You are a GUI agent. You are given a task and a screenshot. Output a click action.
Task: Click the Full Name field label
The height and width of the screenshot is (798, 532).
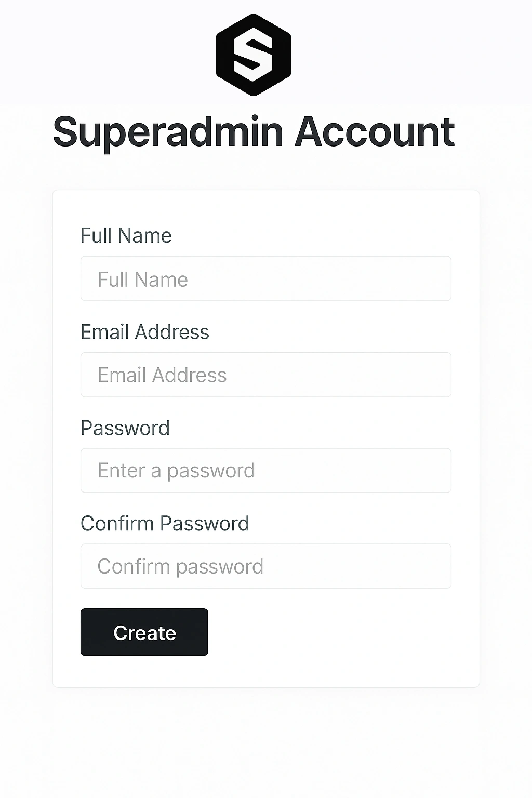pos(126,235)
